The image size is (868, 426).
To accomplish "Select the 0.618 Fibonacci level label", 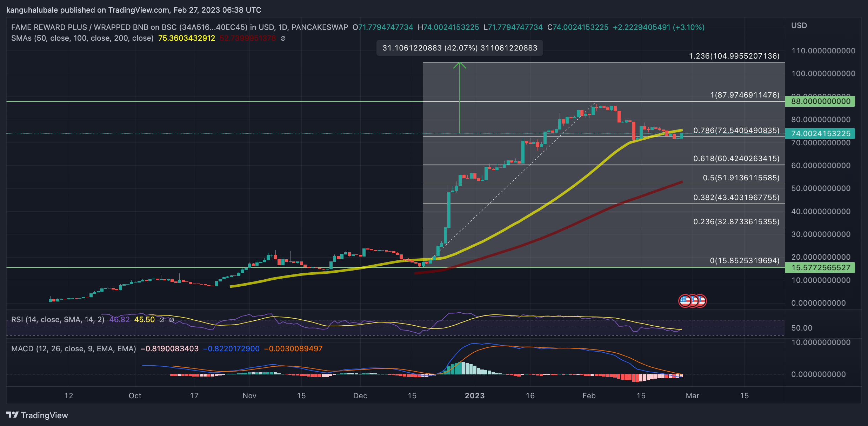I will [x=736, y=159].
